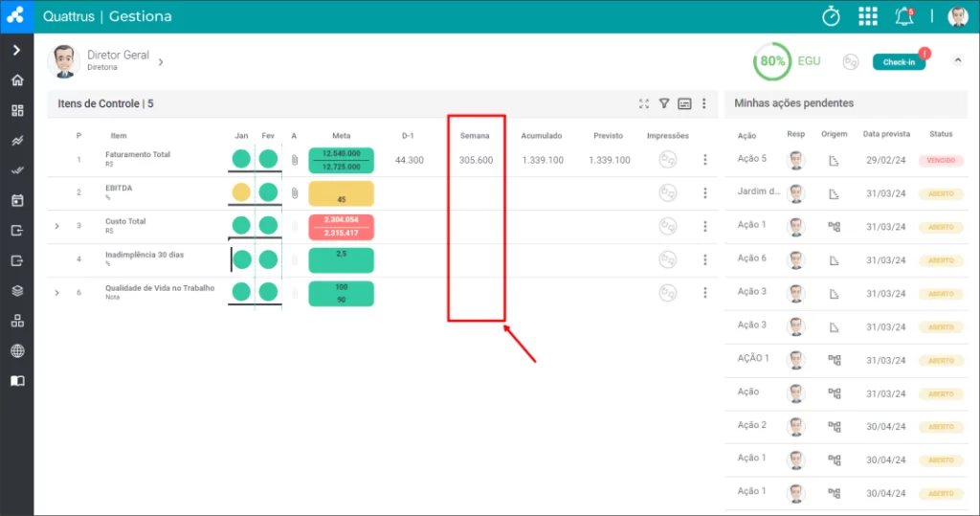Open Inadimplência 30 dias row options menu
This screenshot has height=516, width=980.
pyautogui.click(x=705, y=259)
